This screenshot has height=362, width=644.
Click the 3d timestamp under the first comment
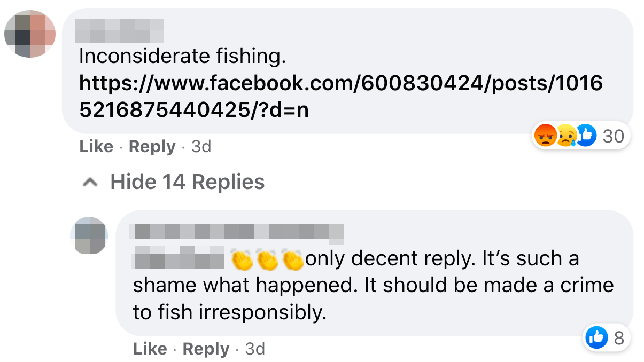point(201,147)
